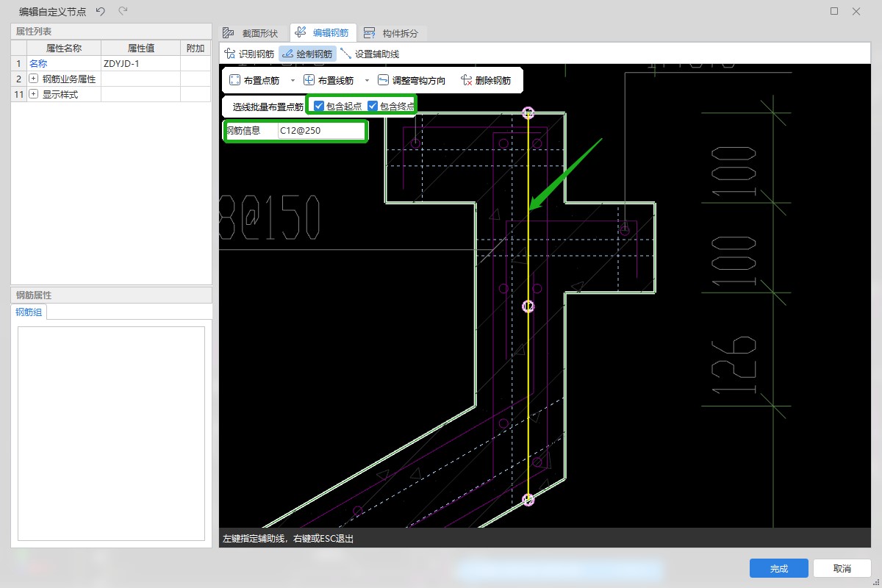Image resolution: width=882 pixels, height=588 pixels.
Task: Click the 完成 button
Action: [x=779, y=568]
